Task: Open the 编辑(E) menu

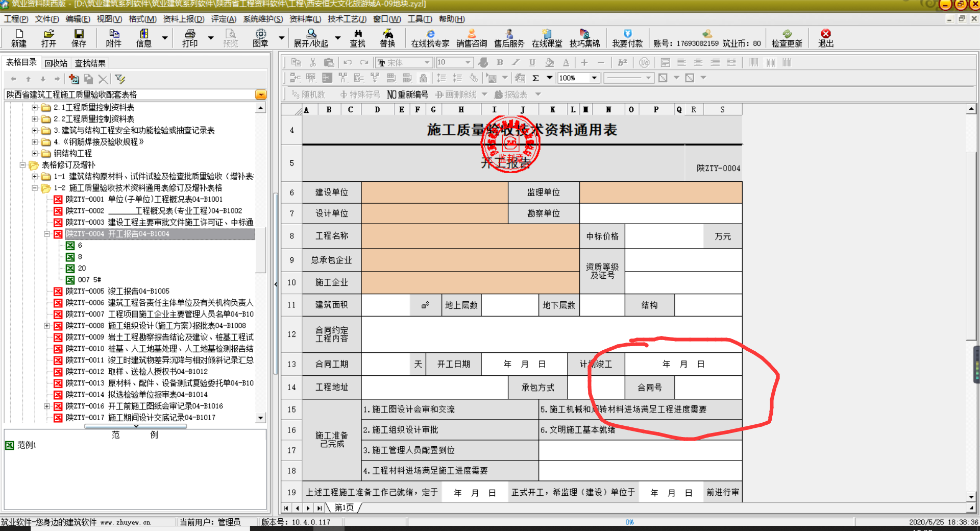Action: (x=78, y=19)
